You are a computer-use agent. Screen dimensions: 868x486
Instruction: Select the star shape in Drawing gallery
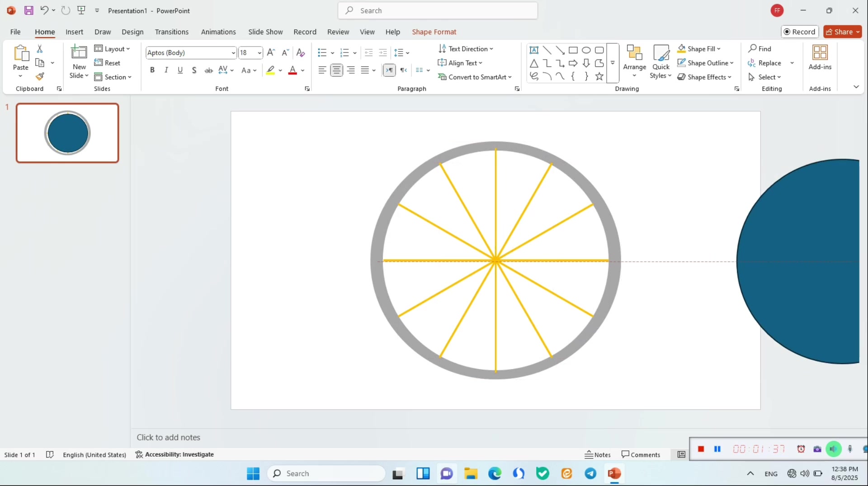(599, 76)
